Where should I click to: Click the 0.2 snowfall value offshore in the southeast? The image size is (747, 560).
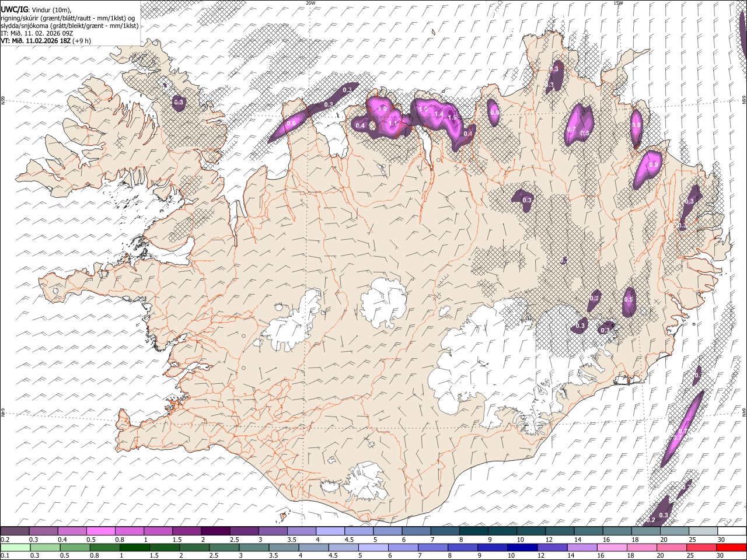tap(652, 520)
